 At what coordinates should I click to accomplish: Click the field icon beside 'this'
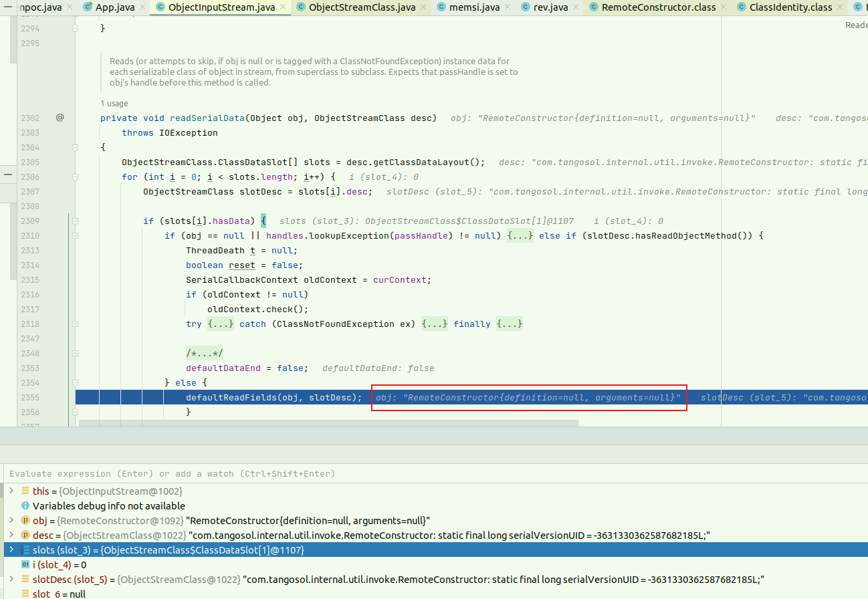25,491
